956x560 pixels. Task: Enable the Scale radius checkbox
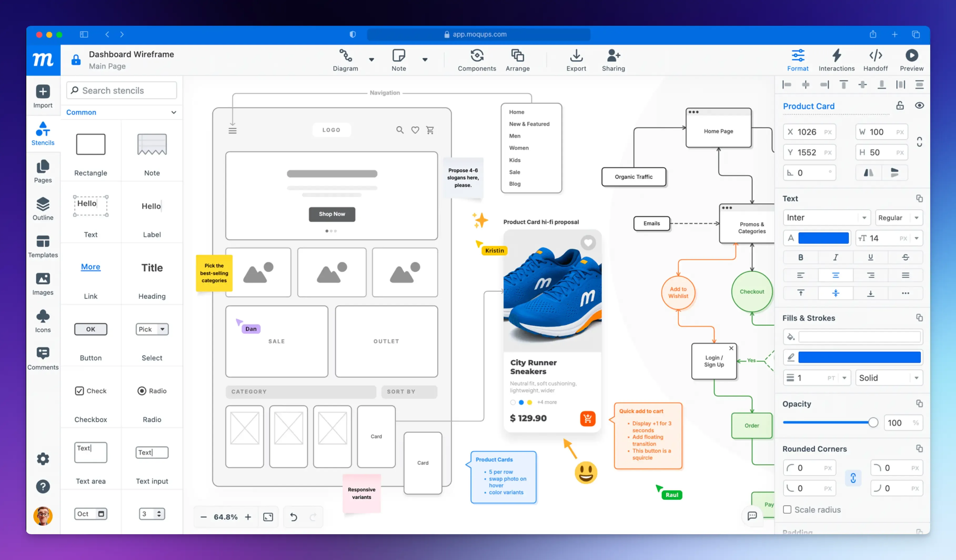coord(787,509)
